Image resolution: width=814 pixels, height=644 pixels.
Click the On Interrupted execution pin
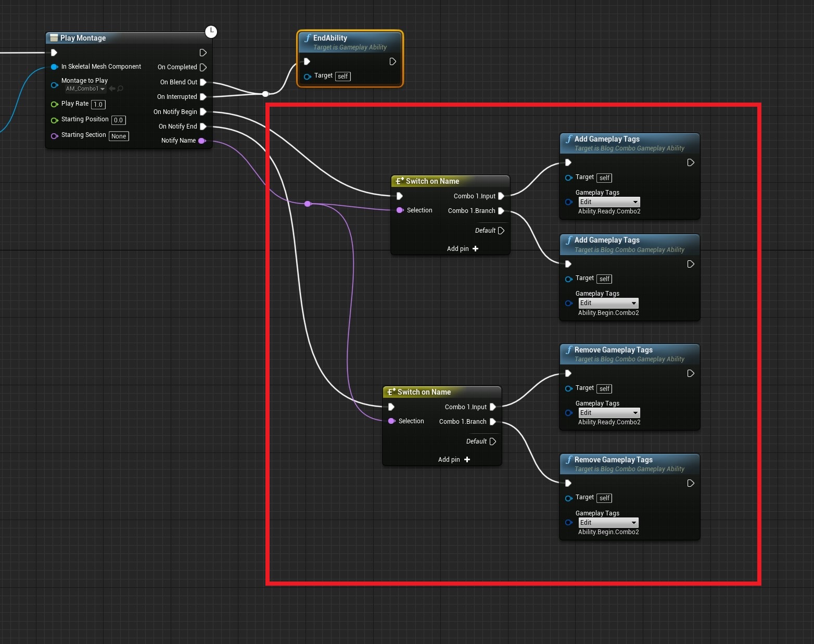(x=203, y=97)
